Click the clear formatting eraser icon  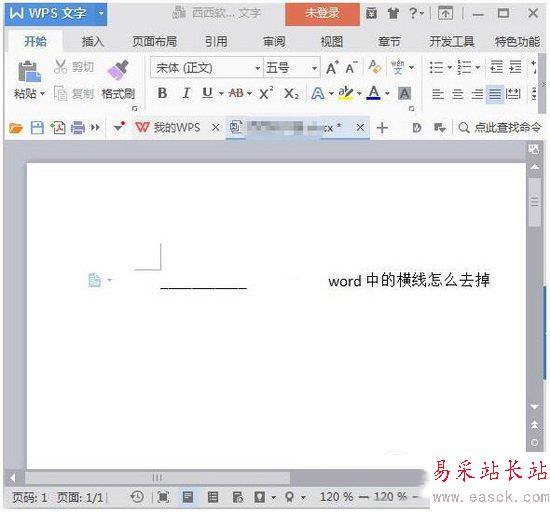tap(374, 67)
